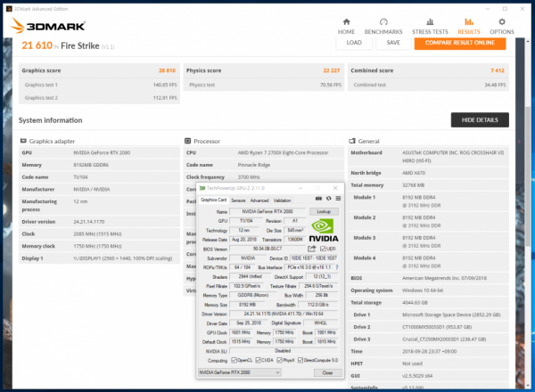The width and height of the screenshot is (535, 392).
Task: Click the GPU-Z title bar app icon
Action: (202, 188)
